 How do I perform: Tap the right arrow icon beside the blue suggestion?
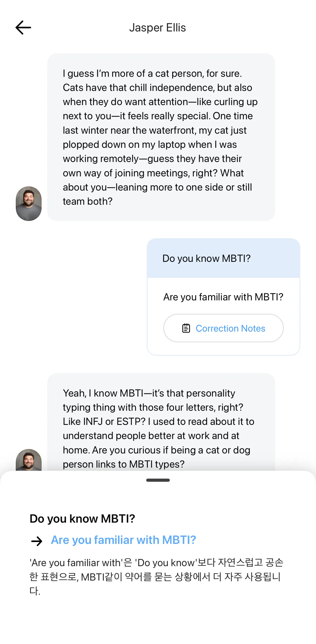[x=37, y=541]
